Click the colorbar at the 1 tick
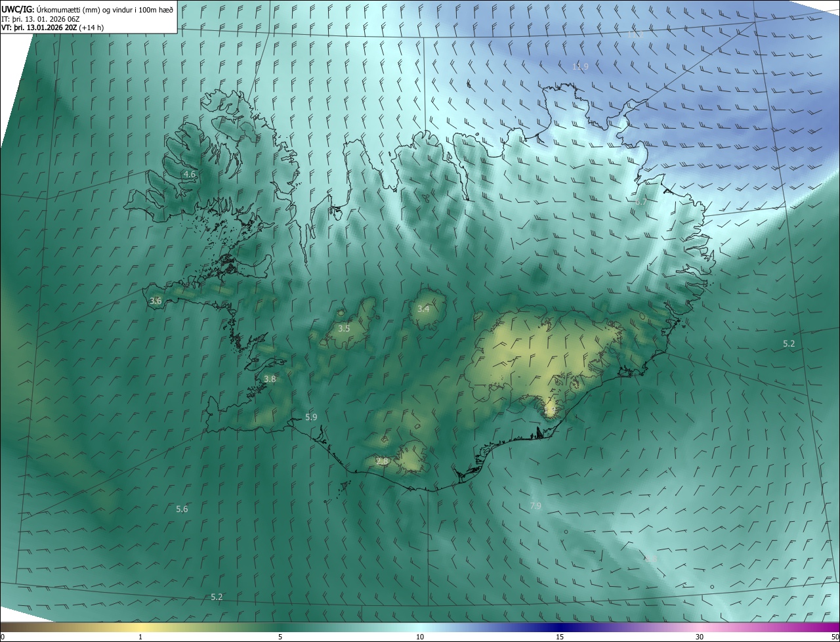 tap(140, 637)
